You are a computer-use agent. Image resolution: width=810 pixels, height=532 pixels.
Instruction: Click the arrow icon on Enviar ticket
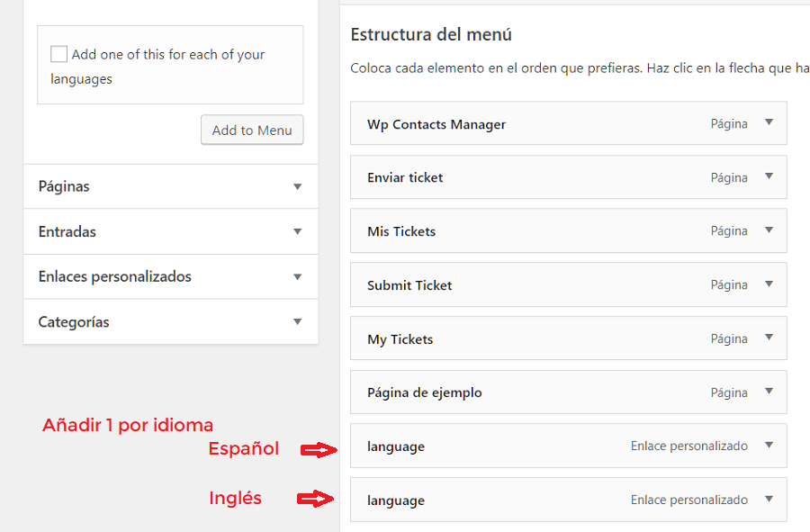pyautogui.click(x=769, y=176)
